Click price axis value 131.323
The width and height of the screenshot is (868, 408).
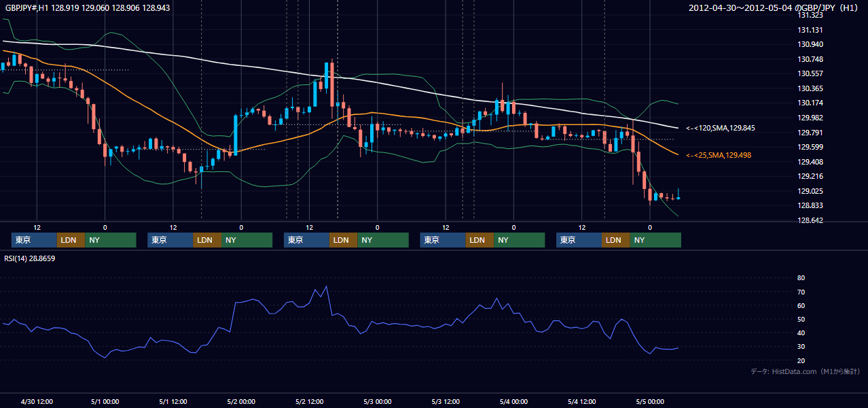point(810,15)
